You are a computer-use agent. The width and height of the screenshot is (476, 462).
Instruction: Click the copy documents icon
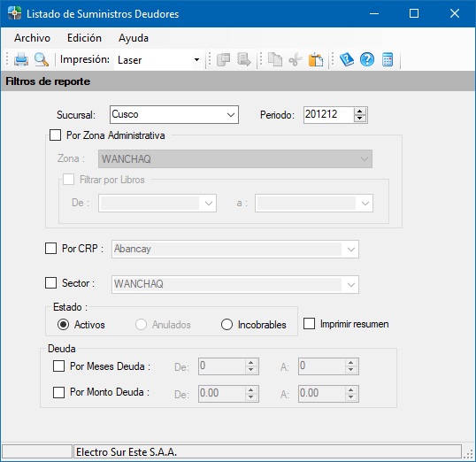coord(275,59)
